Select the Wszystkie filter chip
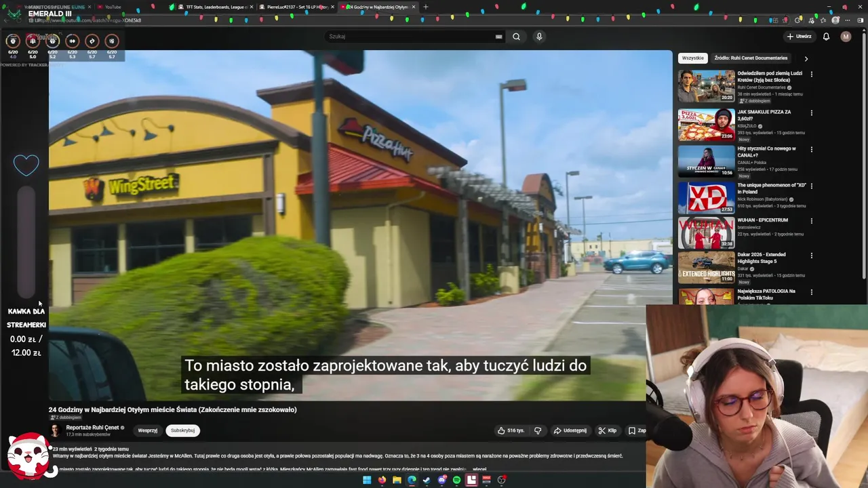Screen dimensions: 868x488 pos(693,58)
